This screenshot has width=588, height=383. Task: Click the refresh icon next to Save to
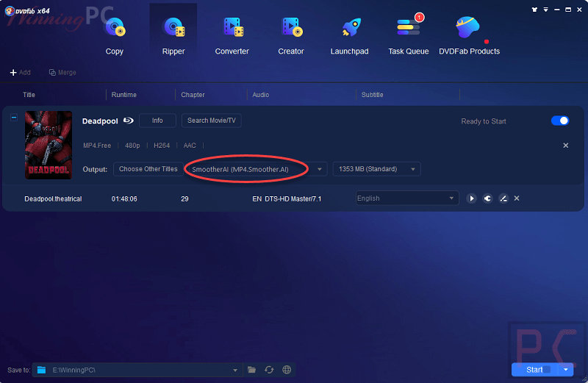[x=269, y=370]
